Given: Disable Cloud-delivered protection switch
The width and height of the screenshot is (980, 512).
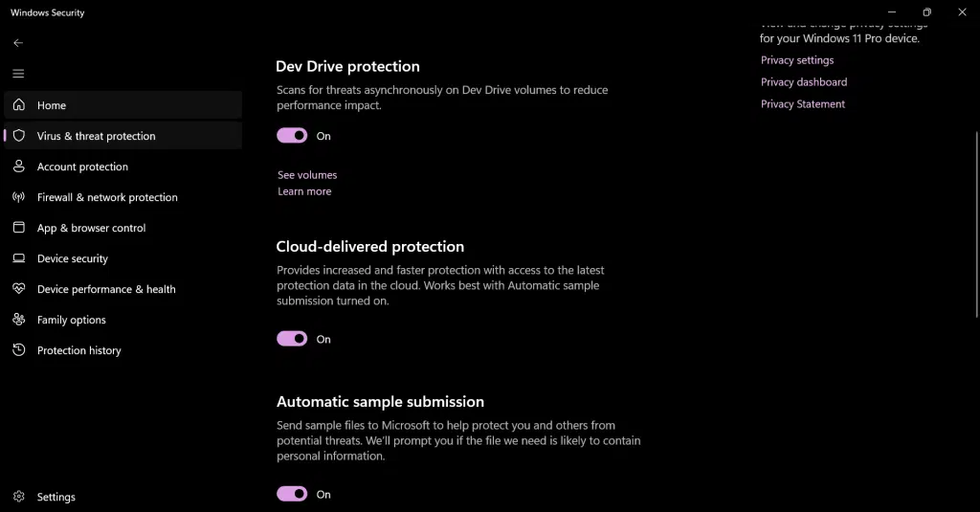Looking at the screenshot, I should [x=292, y=339].
